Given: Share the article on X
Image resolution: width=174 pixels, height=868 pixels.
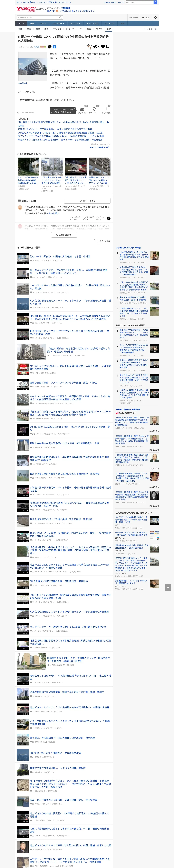Looking at the screenshot, I should pyautogui.click(x=50, y=47).
